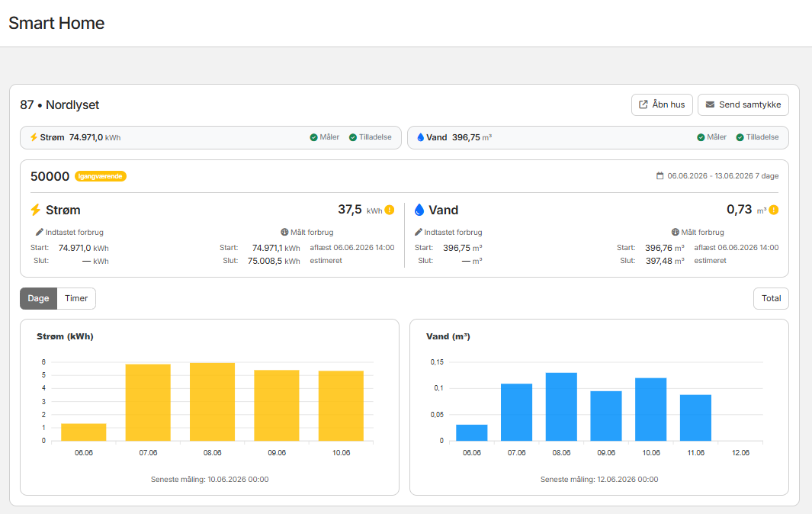
Task: Click the 08.06 bar in the Strøm chart
Action: (x=212, y=402)
